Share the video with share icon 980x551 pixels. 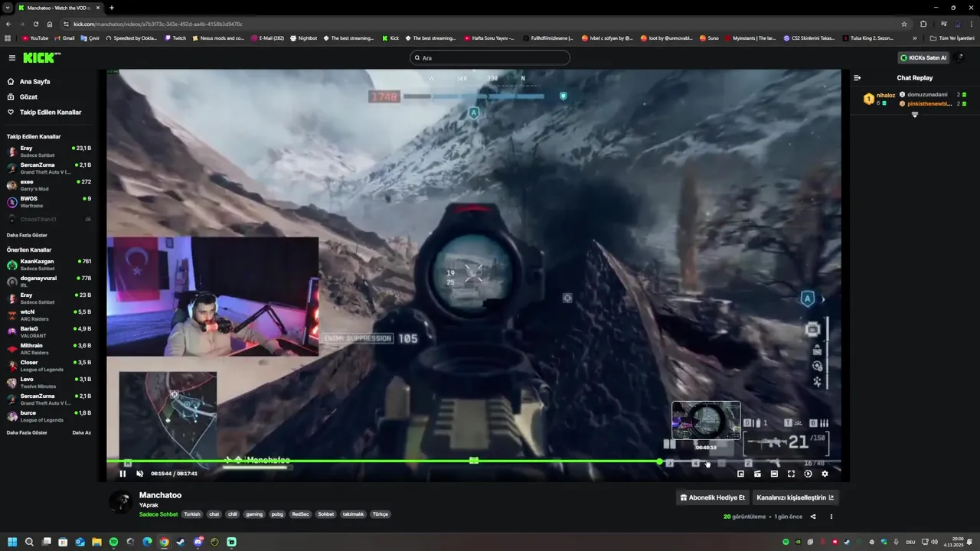click(813, 517)
